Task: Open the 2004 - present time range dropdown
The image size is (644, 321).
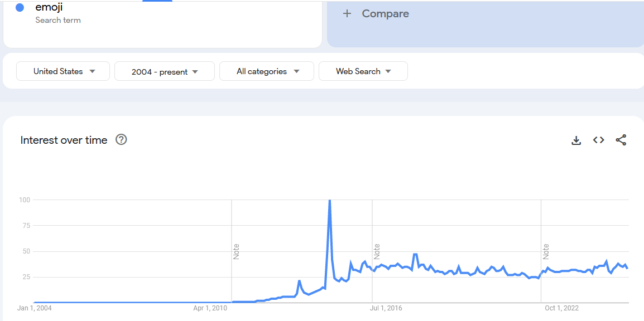Action: point(164,72)
